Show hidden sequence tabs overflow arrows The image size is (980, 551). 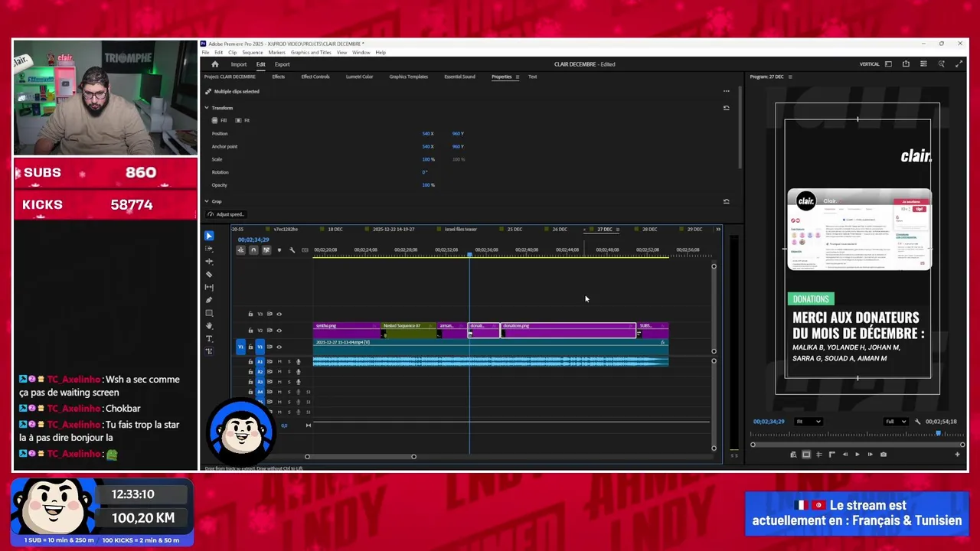[x=718, y=230]
